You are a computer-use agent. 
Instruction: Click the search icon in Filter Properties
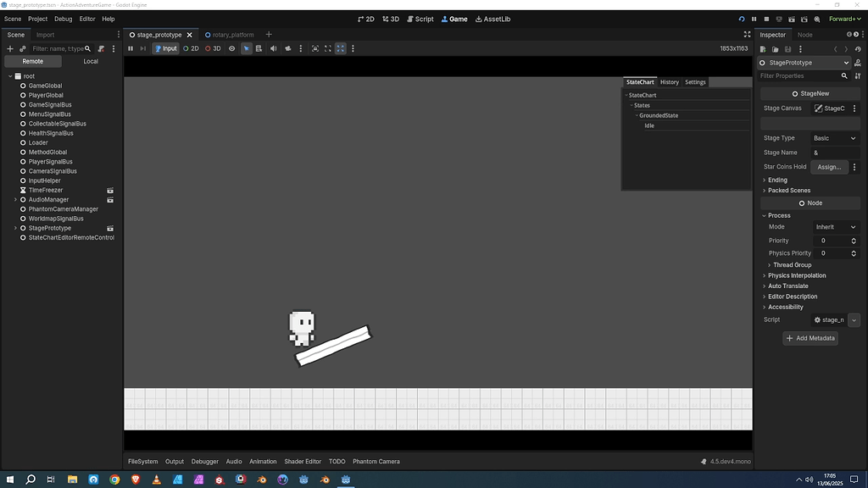(x=845, y=75)
